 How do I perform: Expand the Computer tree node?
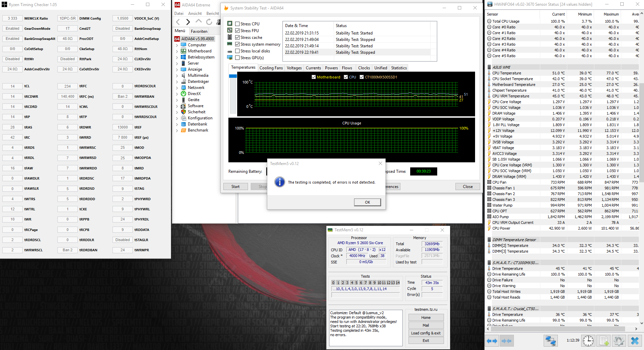(177, 45)
